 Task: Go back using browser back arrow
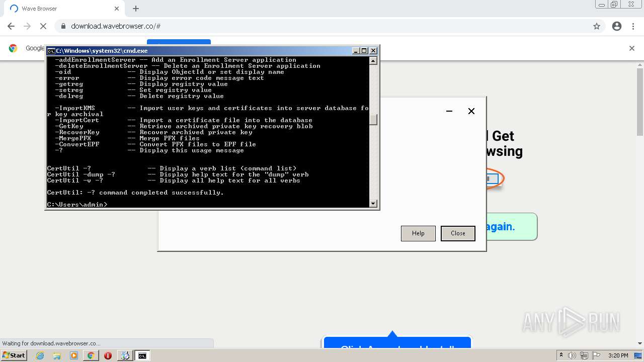[11, 26]
